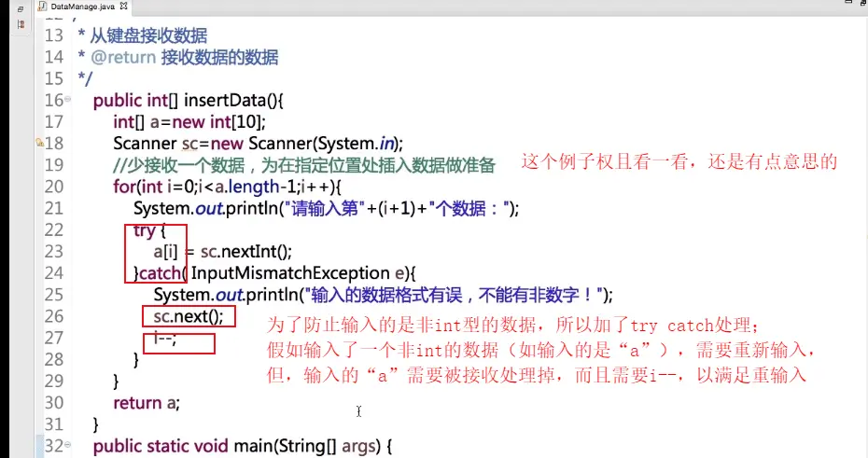Click line number 30 in the gutter
This screenshot has width=868, height=458.
[x=54, y=402]
